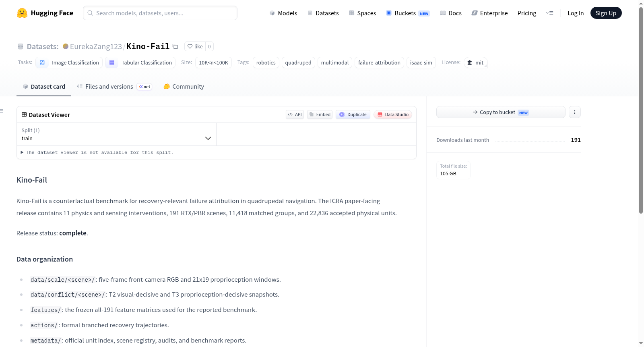This screenshot has width=644, height=347.
Task: Go to Spaces
Action: (363, 13)
